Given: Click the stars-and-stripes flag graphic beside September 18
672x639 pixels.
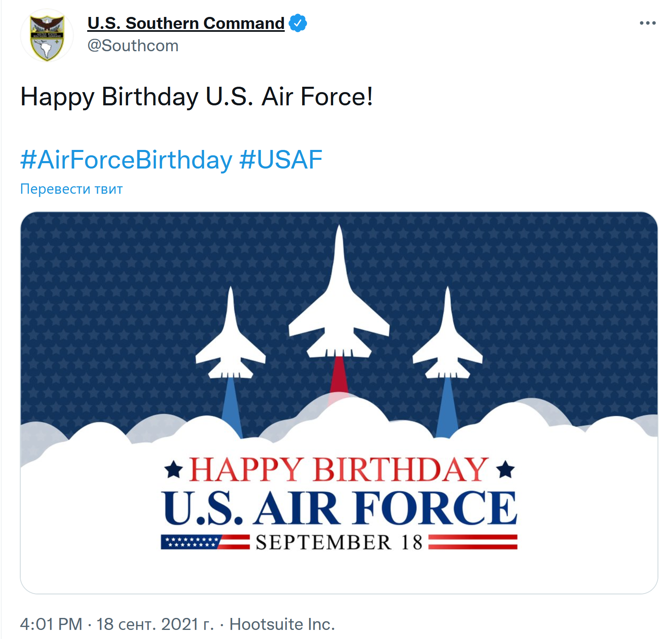Looking at the screenshot, I should tap(205, 542).
